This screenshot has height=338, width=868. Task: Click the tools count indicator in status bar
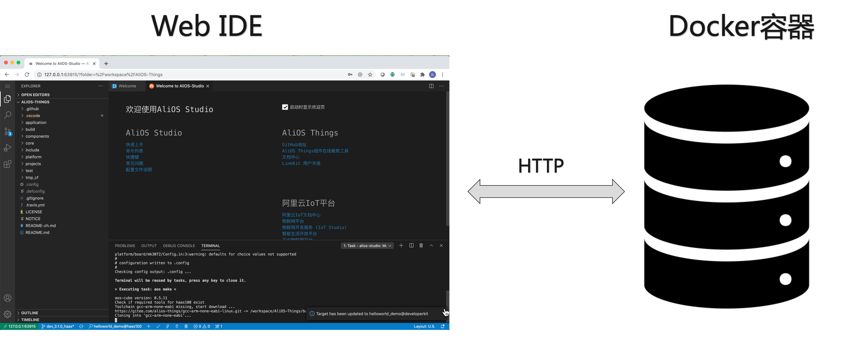point(219,327)
